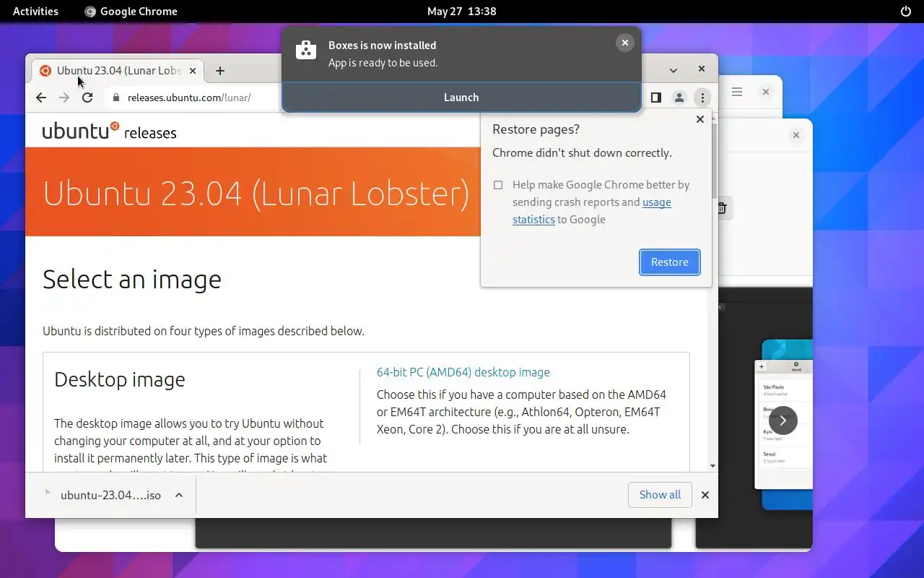Open the Google Chrome app menu in top bar
The height and width of the screenshot is (578, 924).
[131, 11]
